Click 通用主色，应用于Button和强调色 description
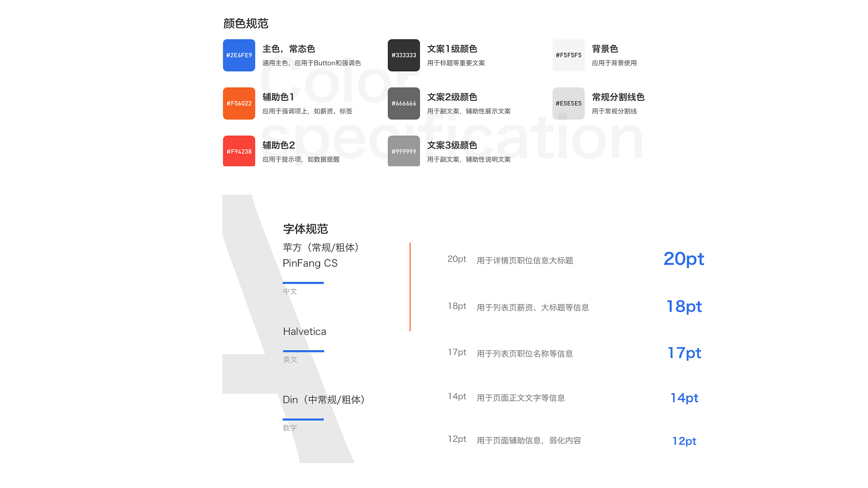Image resolution: width=868 pixels, height=488 pixels. click(x=311, y=63)
